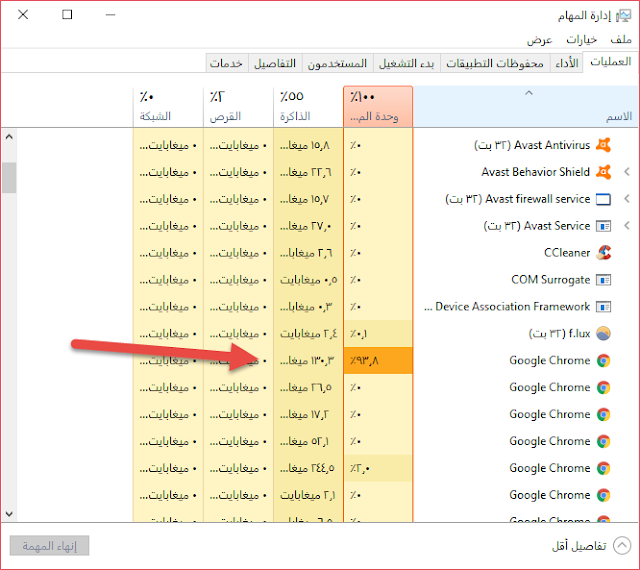The image size is (640, 570).
Task: Click the scrollbar up arrow
Action: click(x=9, y=137)
